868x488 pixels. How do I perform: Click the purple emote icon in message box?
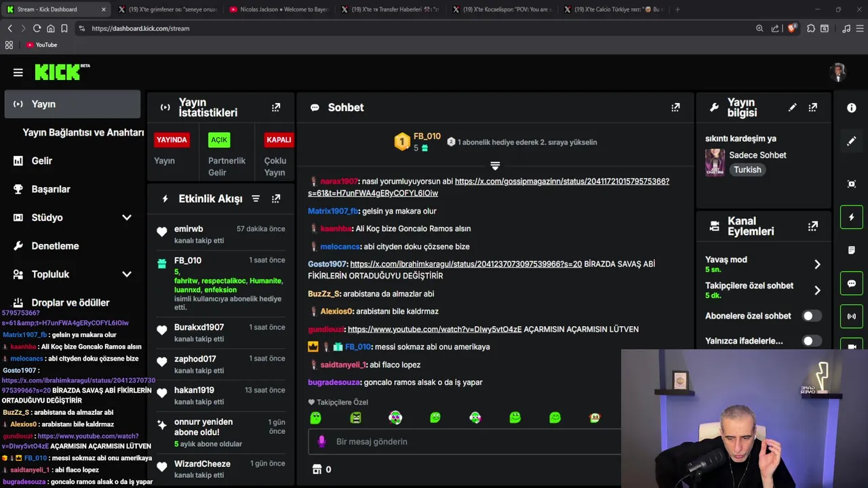coord(322,441)
